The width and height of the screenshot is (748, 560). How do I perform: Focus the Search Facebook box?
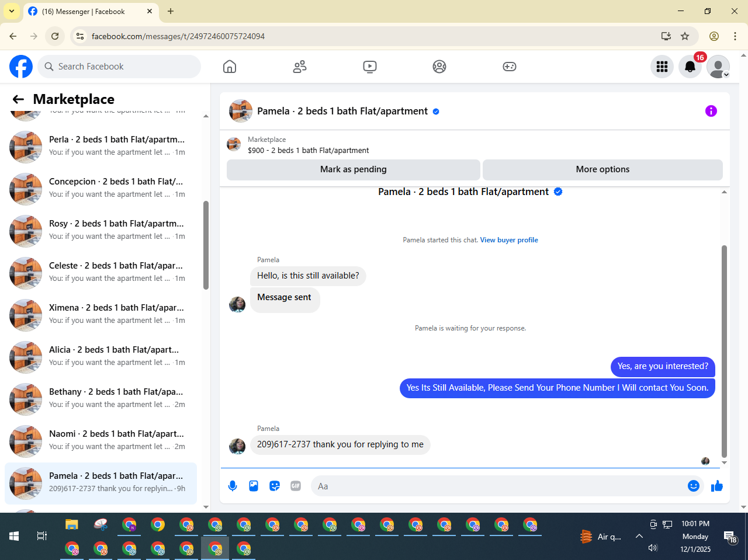click(119, 67)
